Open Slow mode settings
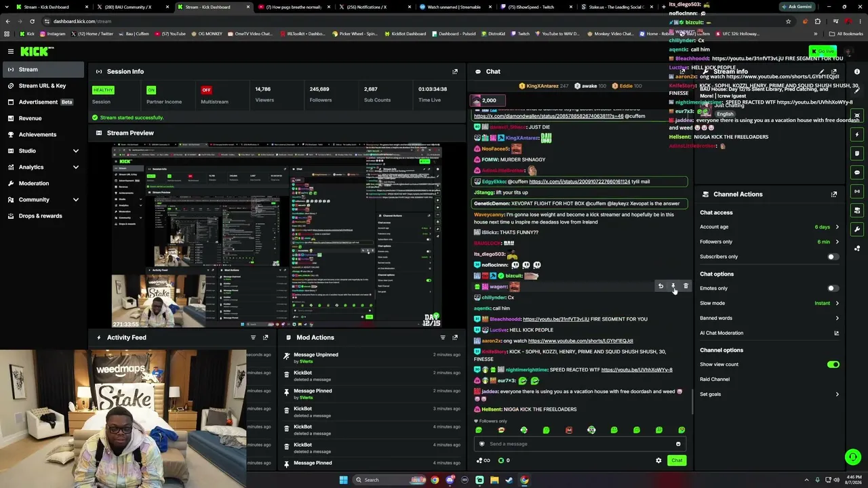 tap(770, 303)
